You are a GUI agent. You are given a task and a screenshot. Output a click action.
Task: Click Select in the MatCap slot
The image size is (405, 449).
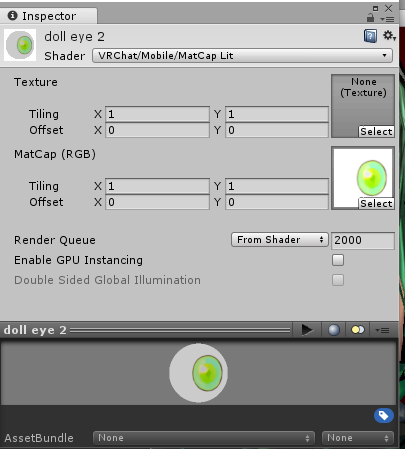point(376,204)
